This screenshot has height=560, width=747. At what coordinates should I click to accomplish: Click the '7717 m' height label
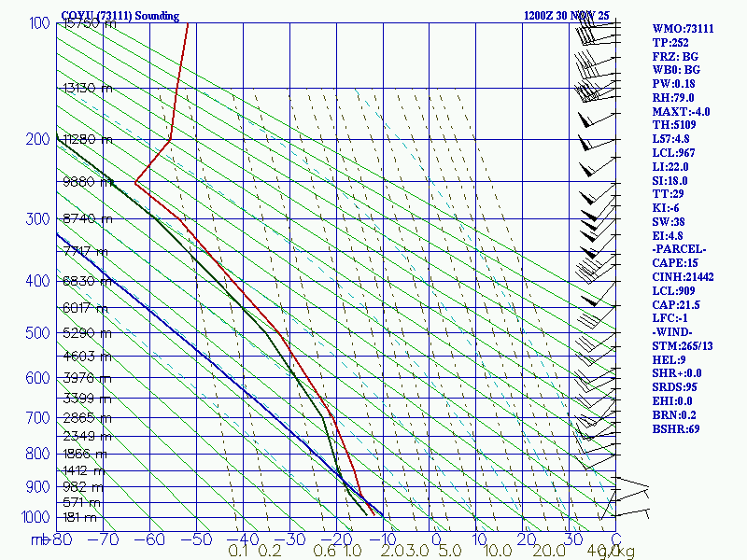86,252
